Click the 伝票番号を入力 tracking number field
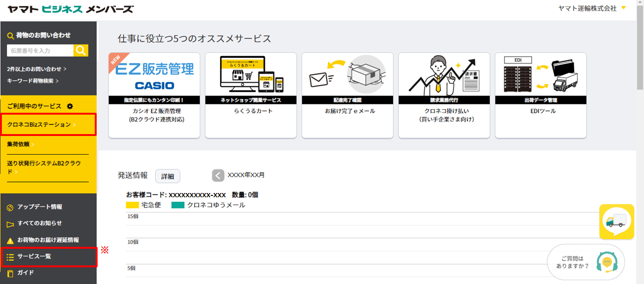The height and width of the screenshot is (284, 644). coord(40,51)
